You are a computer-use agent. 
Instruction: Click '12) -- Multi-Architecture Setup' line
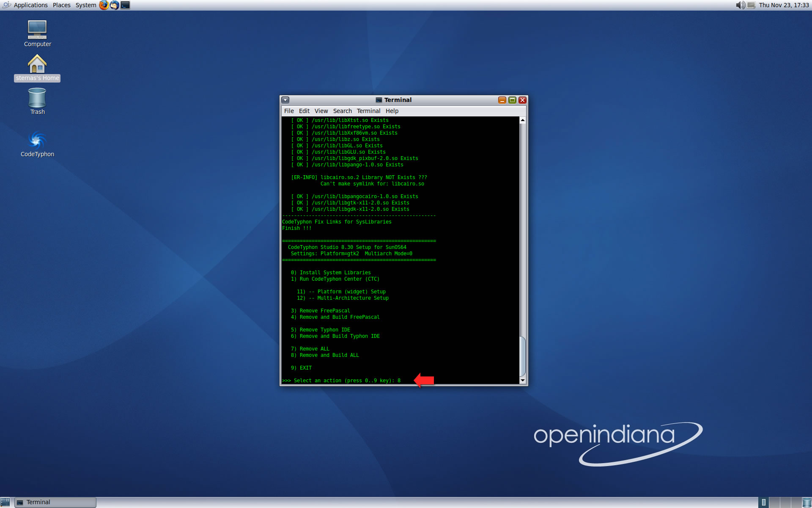click(343, 298)
